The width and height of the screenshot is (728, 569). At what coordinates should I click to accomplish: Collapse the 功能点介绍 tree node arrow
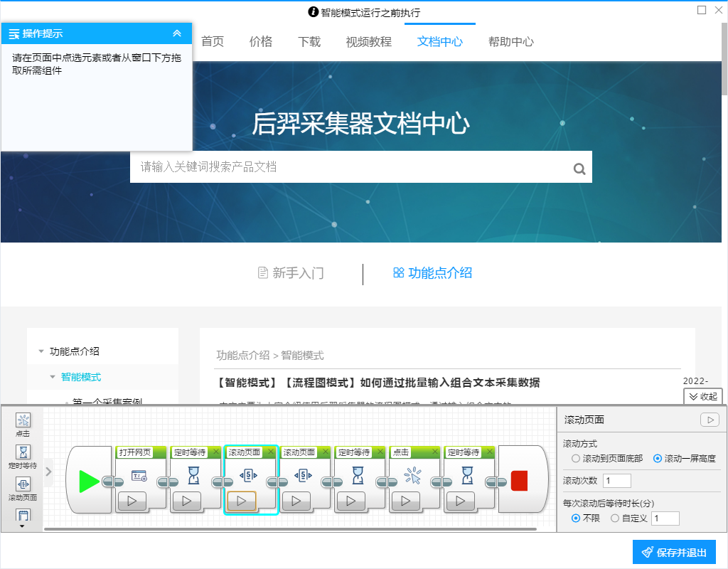pos(41,351)
